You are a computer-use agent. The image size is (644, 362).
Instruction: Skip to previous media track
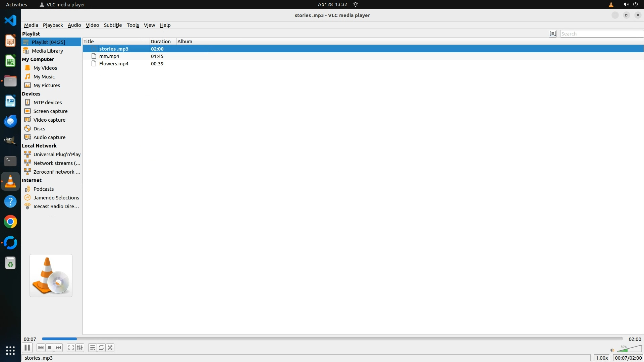pos(41,348)
